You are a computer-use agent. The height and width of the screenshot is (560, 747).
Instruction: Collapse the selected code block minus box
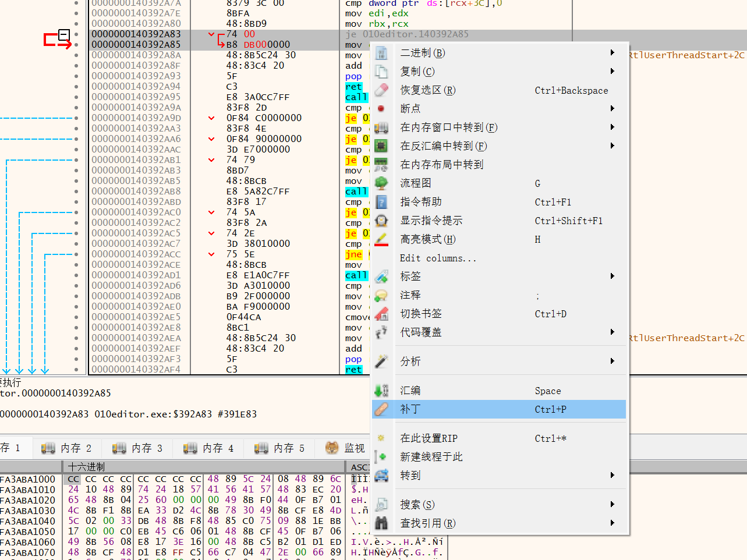click(64, 35)
